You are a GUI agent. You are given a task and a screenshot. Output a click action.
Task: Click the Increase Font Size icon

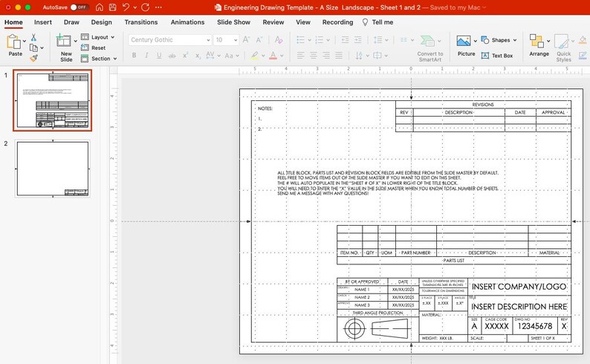(246, 39)
